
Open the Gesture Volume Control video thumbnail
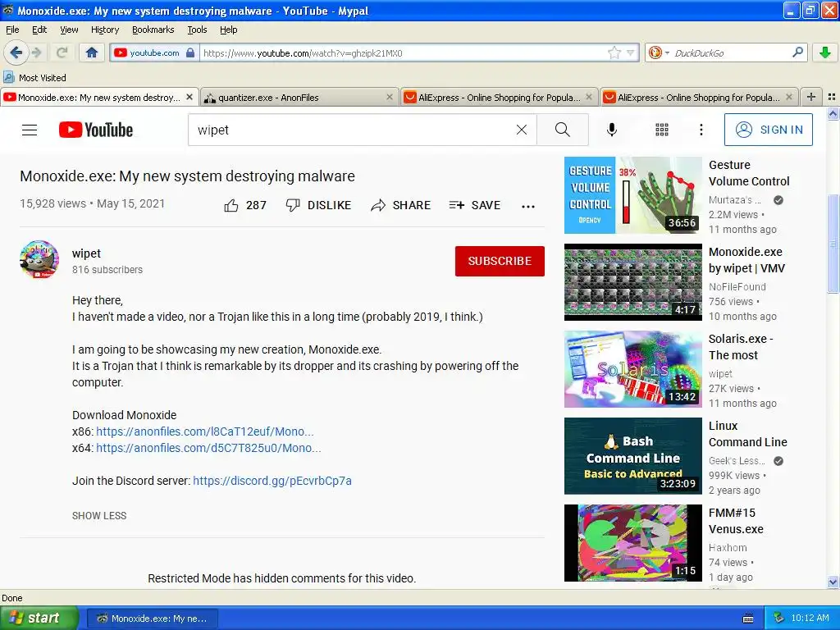coord(632,195)
